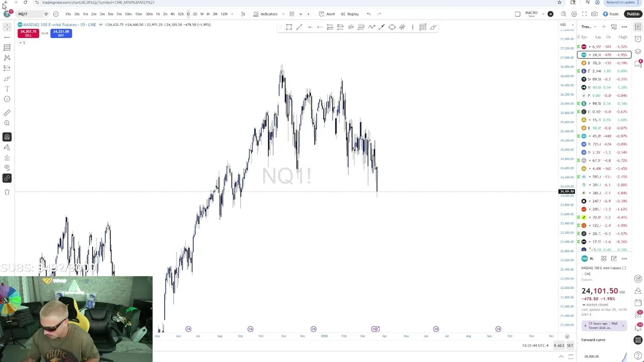
Task: Open the Trade panel button
Action: pos(611,14)
